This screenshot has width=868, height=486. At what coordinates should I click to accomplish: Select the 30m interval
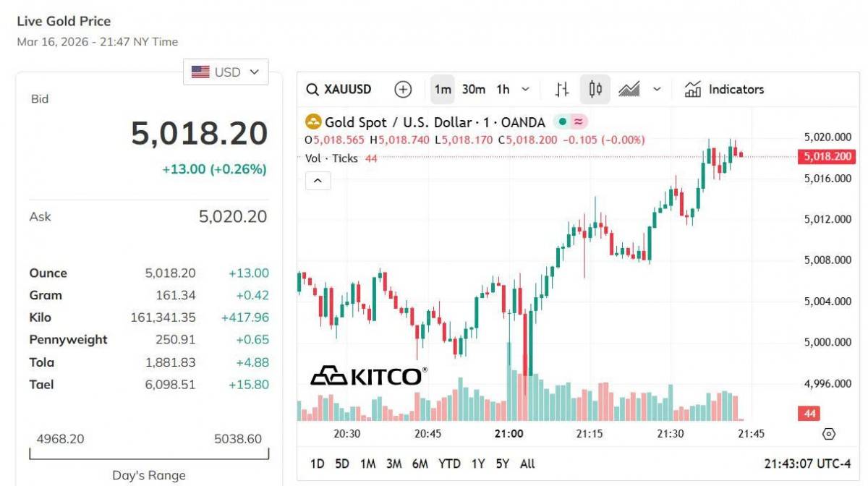[474, 90]
